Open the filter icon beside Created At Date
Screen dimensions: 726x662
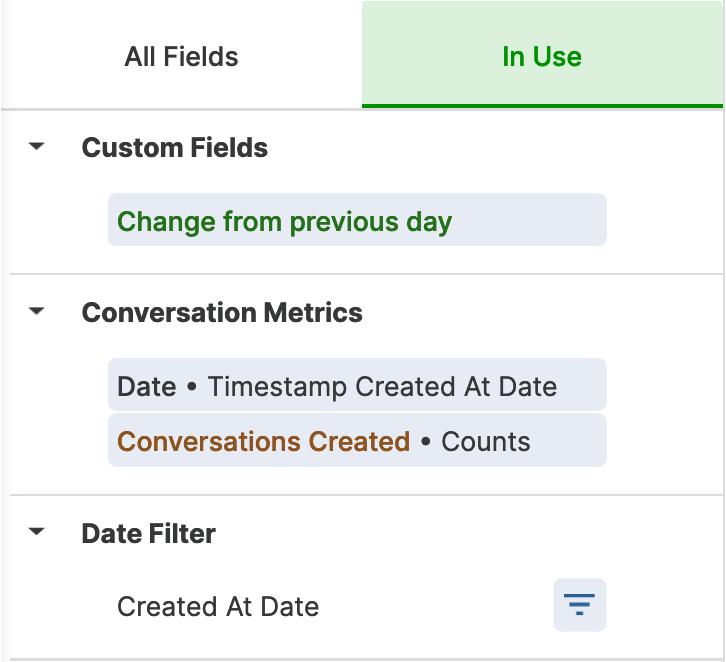click(x=579, y=605)
